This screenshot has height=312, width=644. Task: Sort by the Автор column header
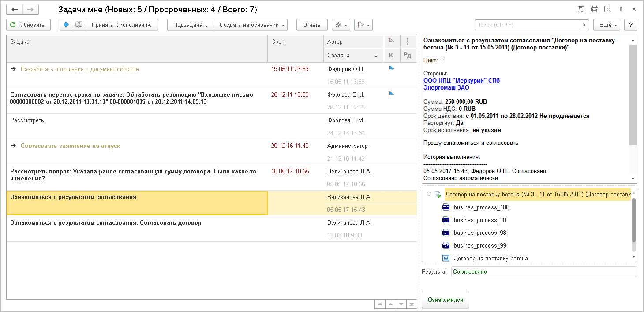pyautogui.click(x=354, y=42)
